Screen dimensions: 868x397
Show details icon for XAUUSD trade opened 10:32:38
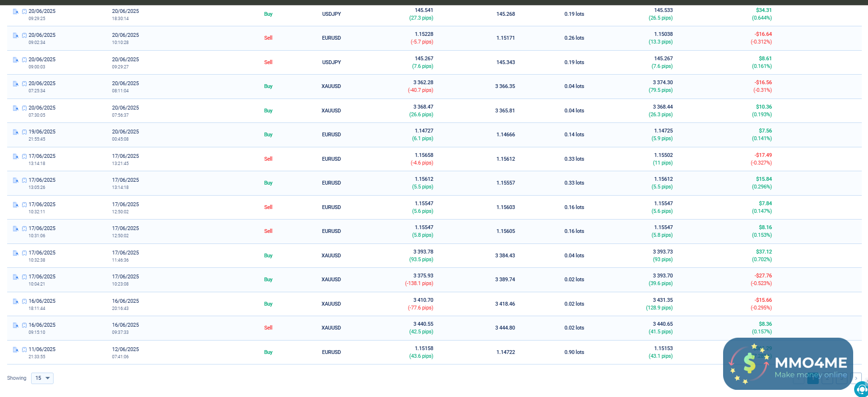pos(15,253)
